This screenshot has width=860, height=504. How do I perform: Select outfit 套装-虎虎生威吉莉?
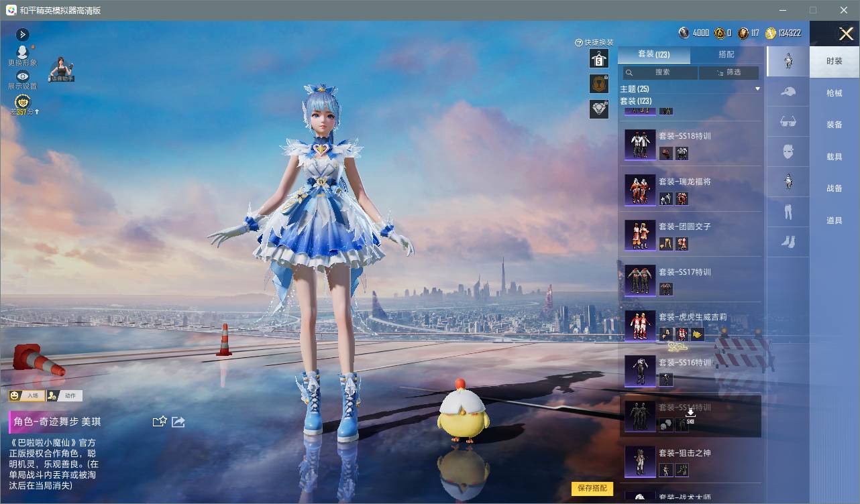[x=690, y=325]
